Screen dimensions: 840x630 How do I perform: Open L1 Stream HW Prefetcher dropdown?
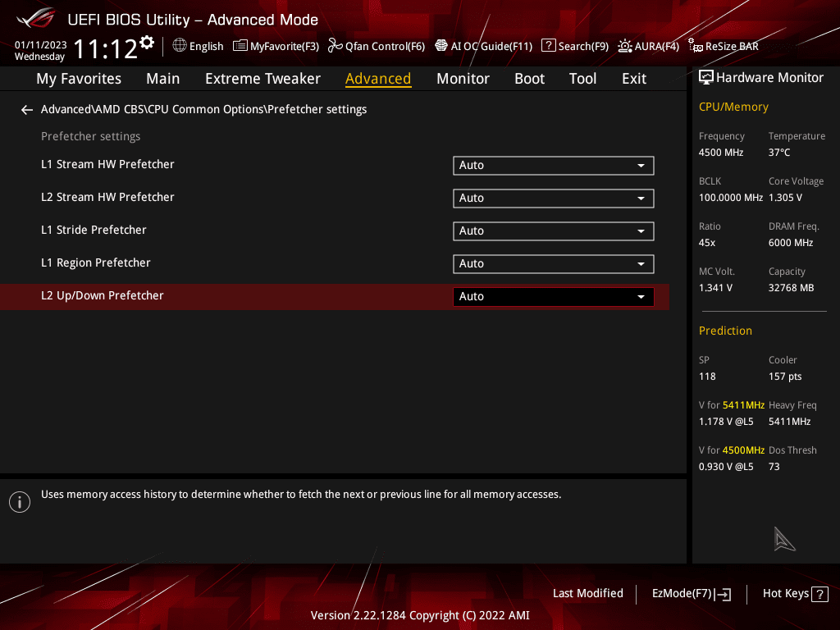pyautogui.click(x=554, y=166)
